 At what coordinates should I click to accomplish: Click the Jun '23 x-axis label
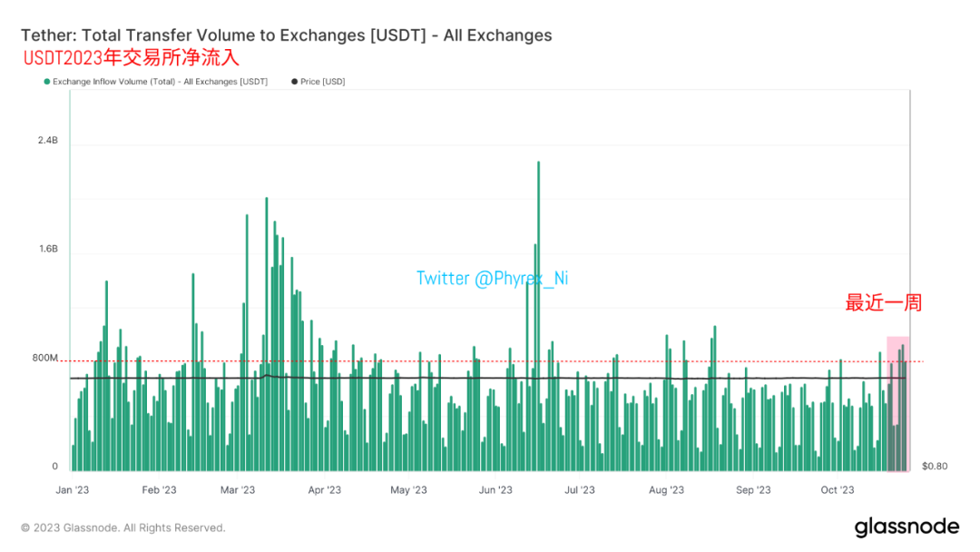[x=495, y=490]
